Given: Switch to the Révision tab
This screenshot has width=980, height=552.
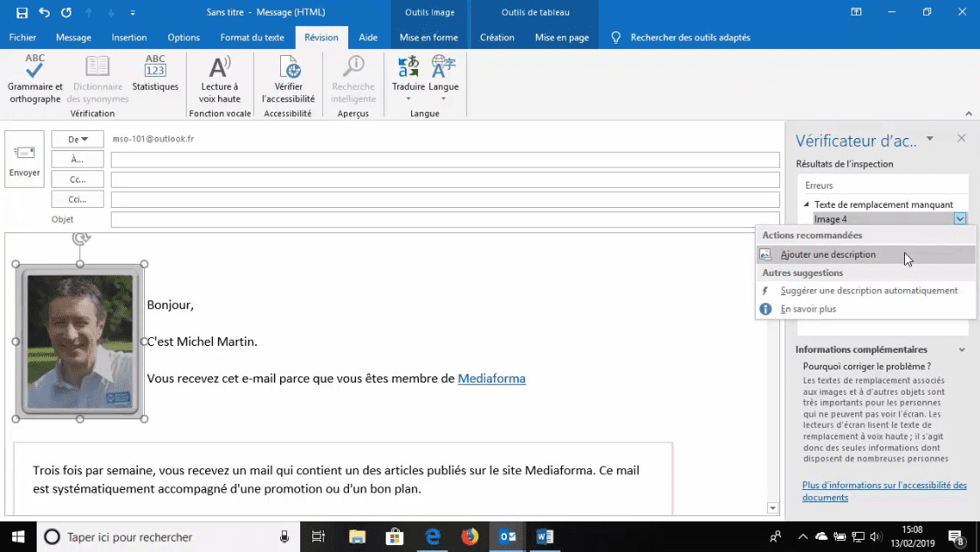Looking at the screenshot, I should pos(321,38).
